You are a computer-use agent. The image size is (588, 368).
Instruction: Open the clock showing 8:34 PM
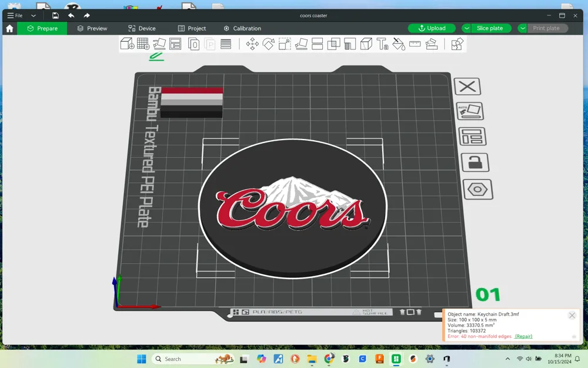[x=559, y=359]
